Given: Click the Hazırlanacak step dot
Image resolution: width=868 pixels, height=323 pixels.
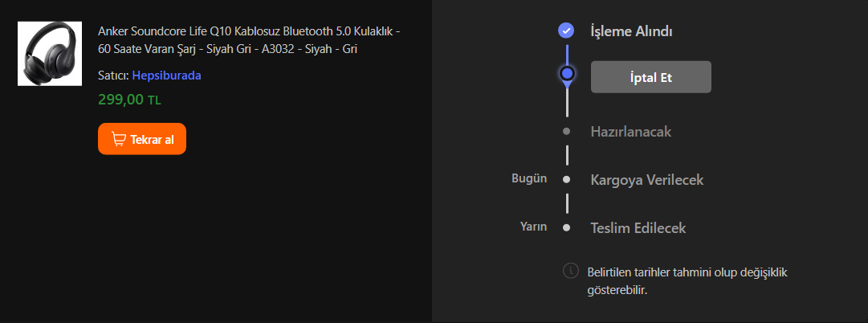Looking at the screenshot, I should [x=567, y=131].
